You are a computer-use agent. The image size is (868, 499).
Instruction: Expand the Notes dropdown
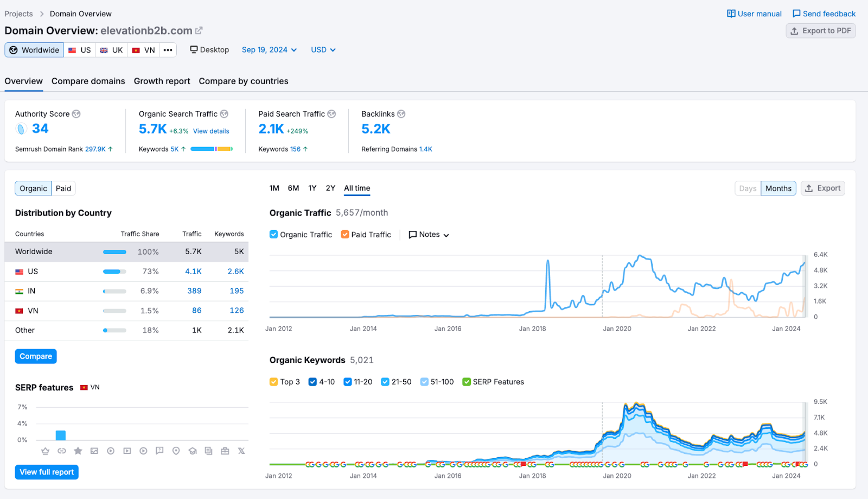[429, 235]
